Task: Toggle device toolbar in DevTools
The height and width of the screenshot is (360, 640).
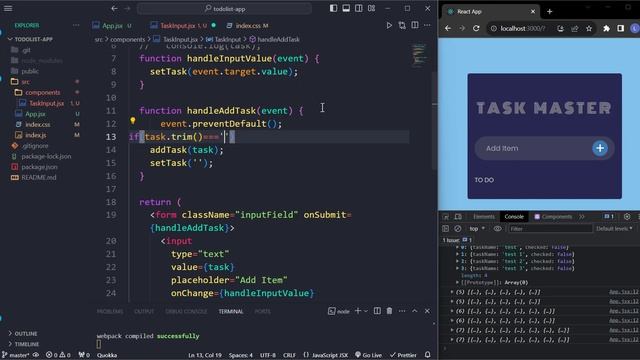Action: pos(458,217)
